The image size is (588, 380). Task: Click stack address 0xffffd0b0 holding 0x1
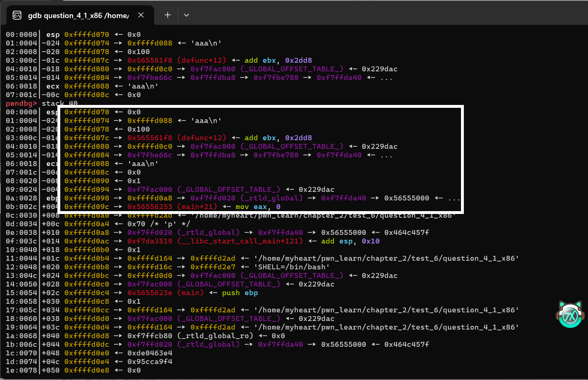[x=87, y=250]
